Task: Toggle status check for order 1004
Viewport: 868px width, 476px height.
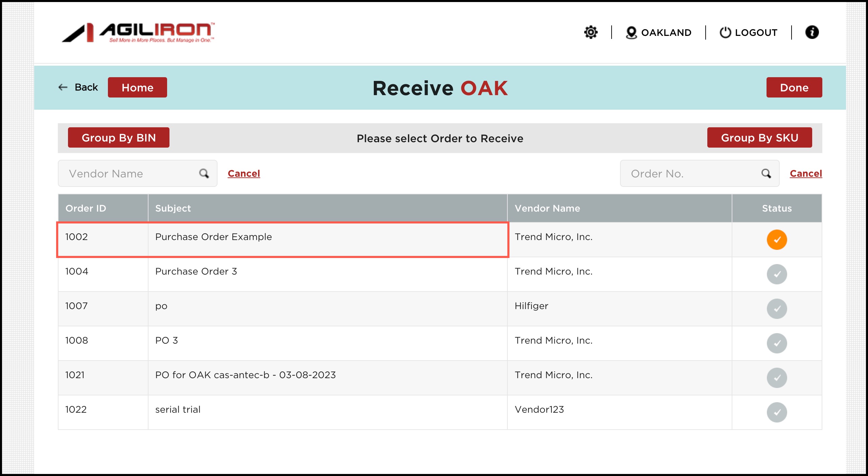Action: pos(777,274)
